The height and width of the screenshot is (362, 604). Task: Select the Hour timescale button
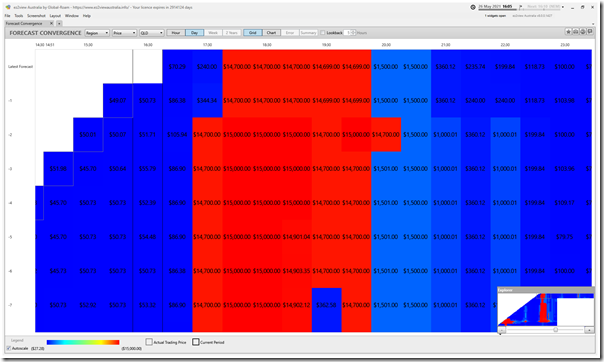176,33
